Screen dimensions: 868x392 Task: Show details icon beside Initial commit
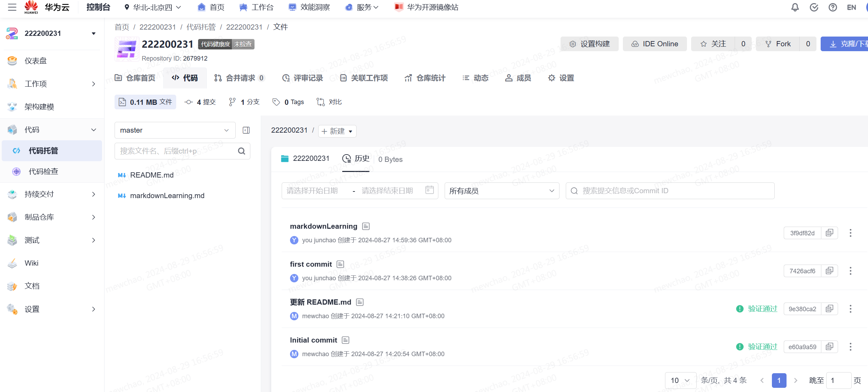click(345, 340)
